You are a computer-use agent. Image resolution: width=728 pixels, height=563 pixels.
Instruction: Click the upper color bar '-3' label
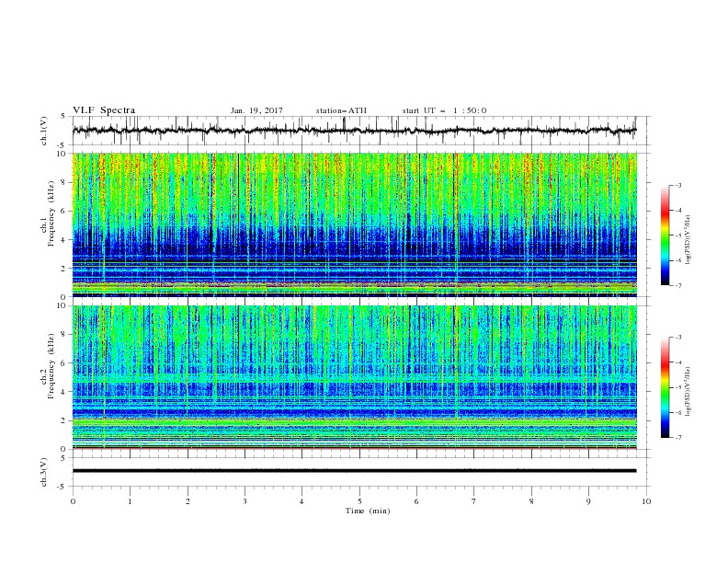(678, 185)
